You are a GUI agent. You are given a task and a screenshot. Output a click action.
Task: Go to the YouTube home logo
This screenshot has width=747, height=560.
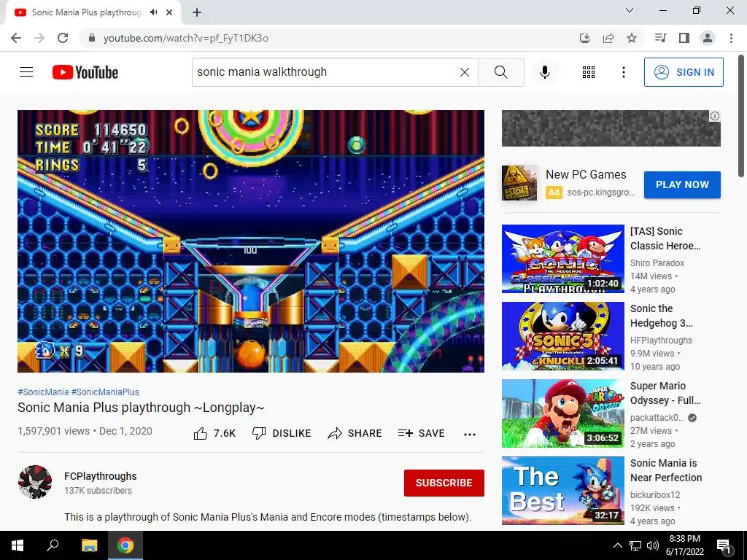(85, 72)
